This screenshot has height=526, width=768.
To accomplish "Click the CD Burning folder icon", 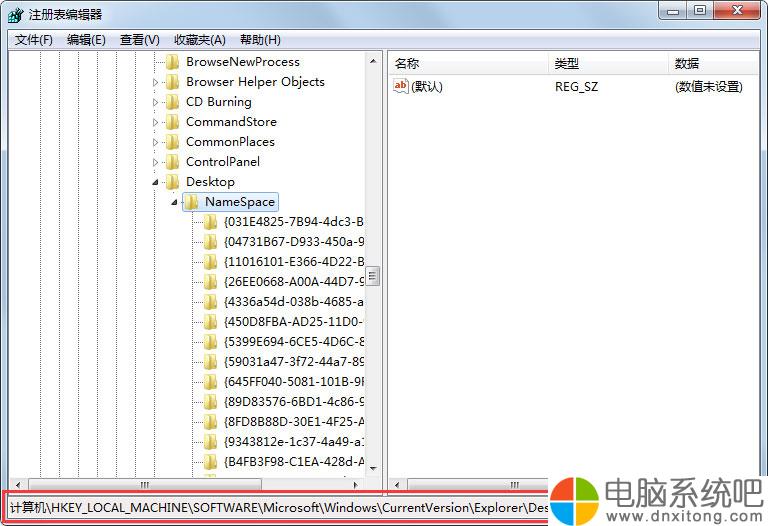I will (172, 102).
